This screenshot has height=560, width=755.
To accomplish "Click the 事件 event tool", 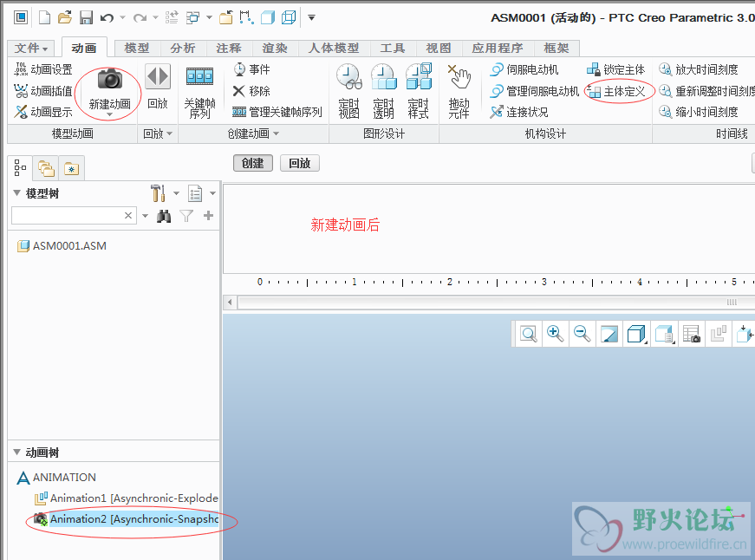I will (252, 69).
